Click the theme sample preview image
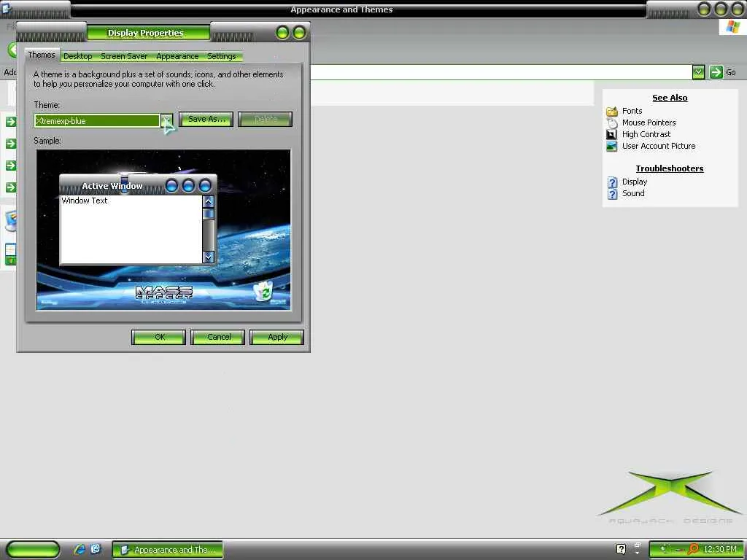The width and height of the screenshot is (747, 560). click(163, 230)
